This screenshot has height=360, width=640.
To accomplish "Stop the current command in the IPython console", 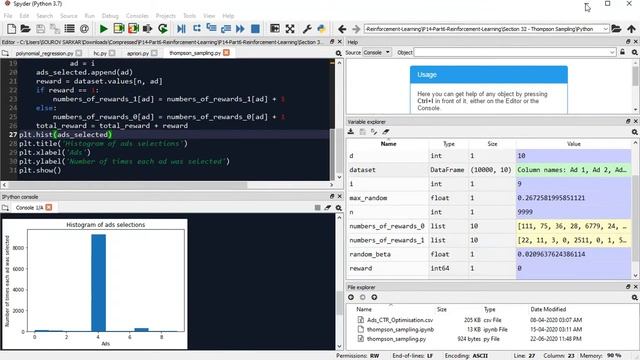I will (318, 208).
